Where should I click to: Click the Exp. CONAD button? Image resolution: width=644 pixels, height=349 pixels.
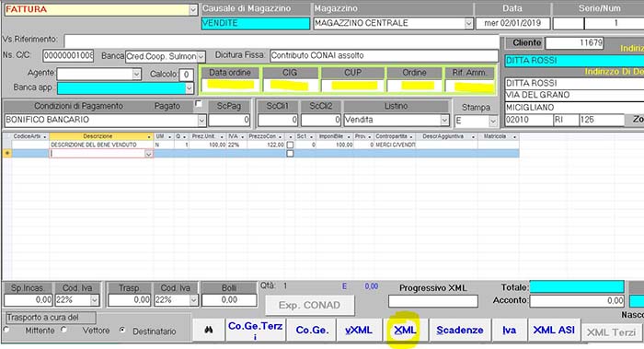[310, 305]
